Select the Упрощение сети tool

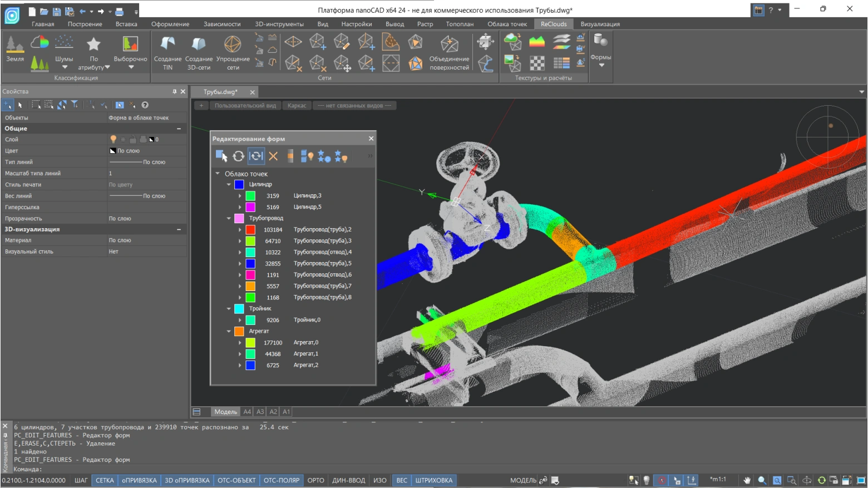233,45
